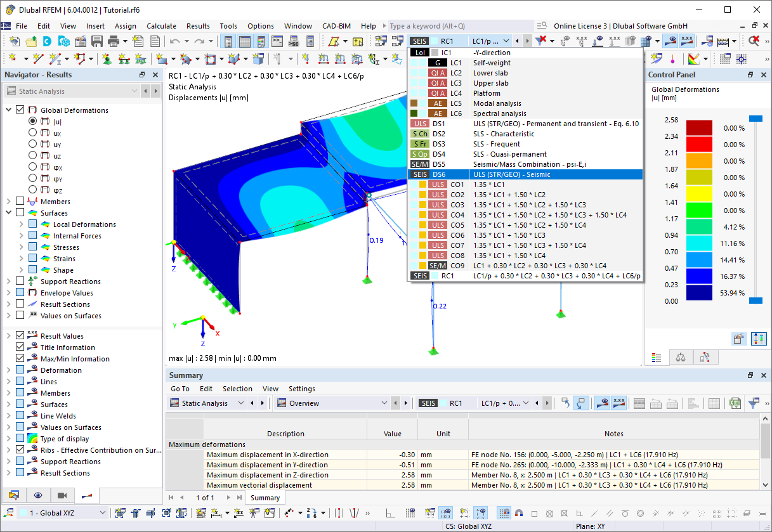772x532 pixels.
Task: Open the Static Analysis dropdown in Summary toolbar
Action: (x=207, y=403)
